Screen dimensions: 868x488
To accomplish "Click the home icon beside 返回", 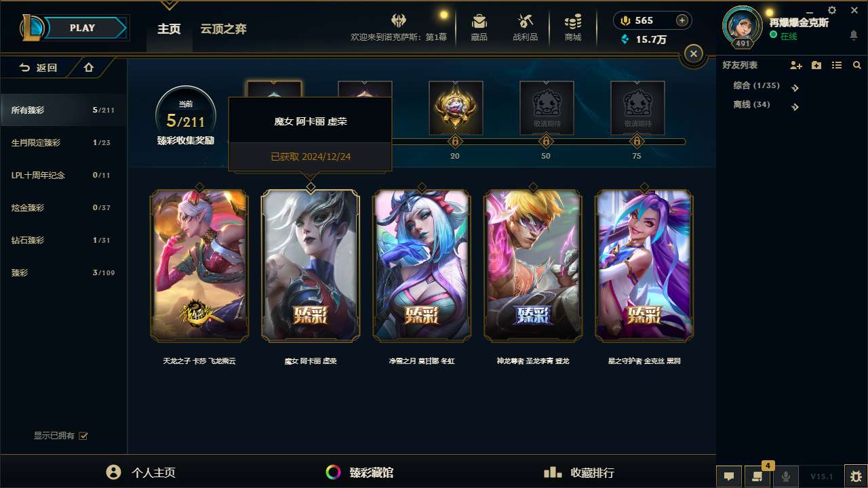I will [x=89, y=67].
